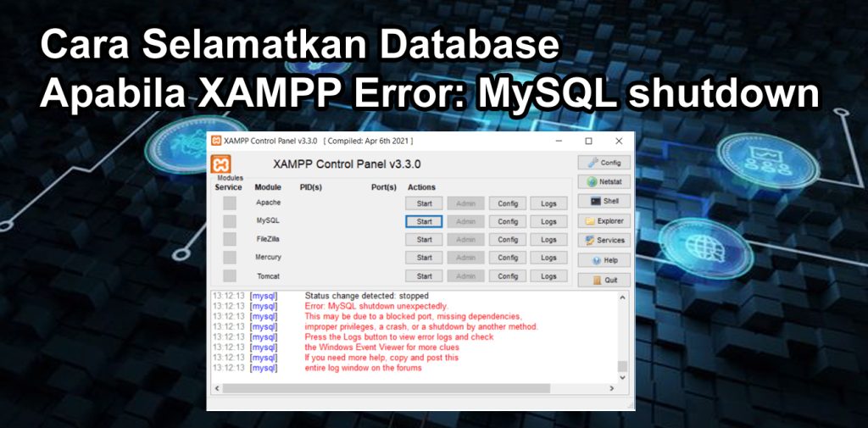The width and height of the screenshot is (868, 428).
Task: Start the Apache module
Action: pyautogui.click(x=425, y=203)
